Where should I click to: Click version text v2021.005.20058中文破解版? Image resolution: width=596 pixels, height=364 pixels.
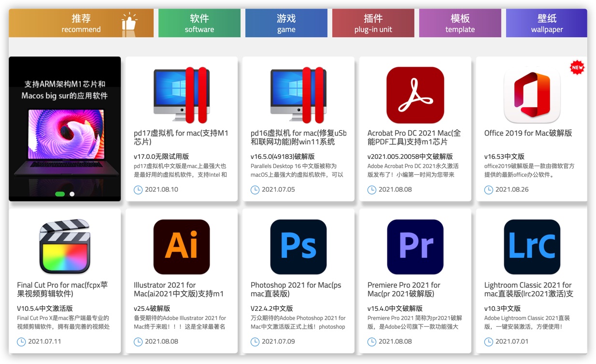click(x=410, y=156)
